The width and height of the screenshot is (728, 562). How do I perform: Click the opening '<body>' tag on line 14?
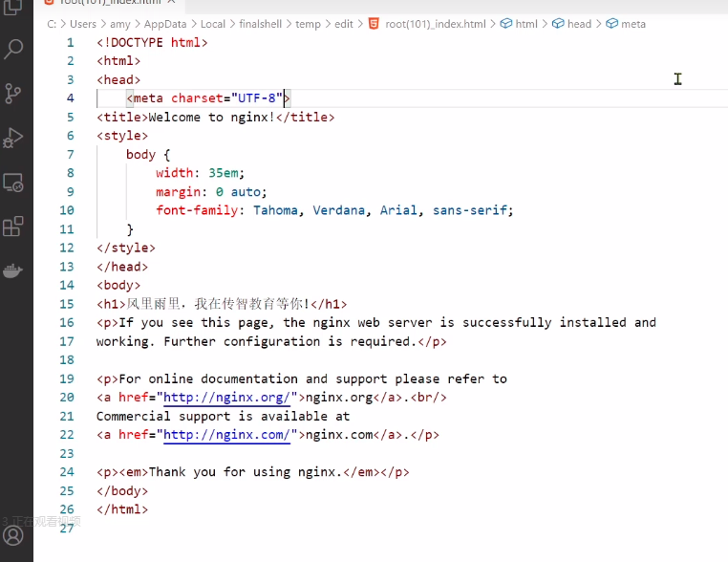118,285
